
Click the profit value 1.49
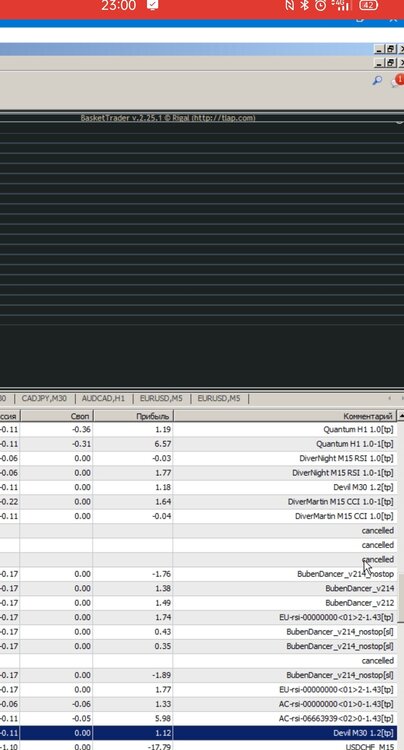click(x=163, y=603)
